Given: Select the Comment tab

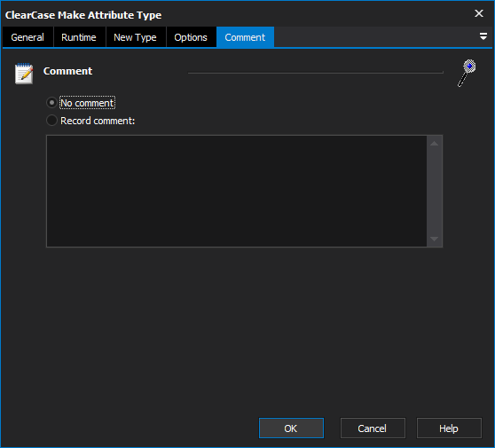Looking at the screenshot, I should coord(245,37).
